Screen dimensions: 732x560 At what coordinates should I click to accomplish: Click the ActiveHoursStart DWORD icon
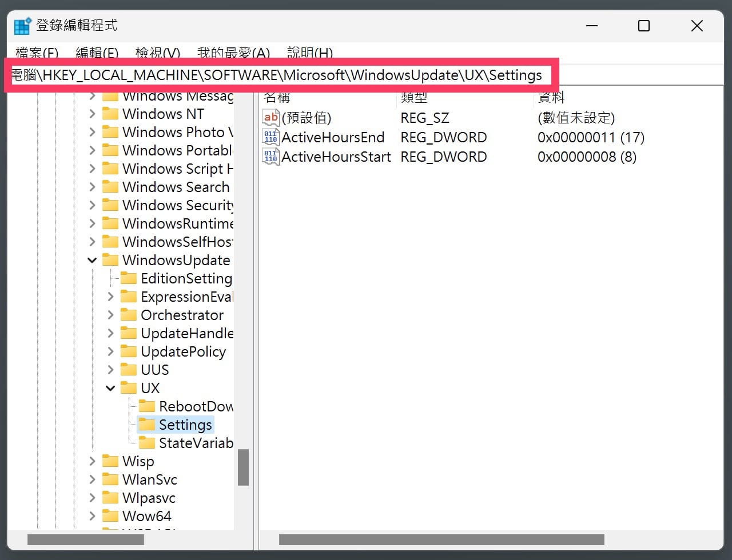[271, 157]
